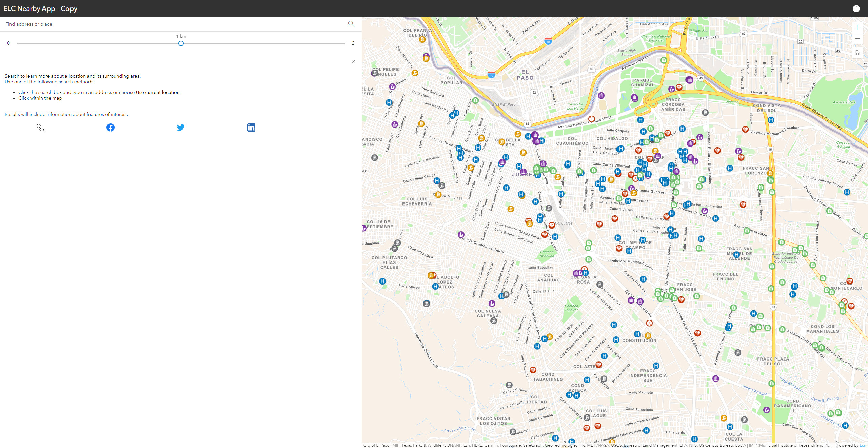Viewport: 868px width, 448px height.
Task: Open the Esri link in map attribution
Action: click(x=863, y=445)
